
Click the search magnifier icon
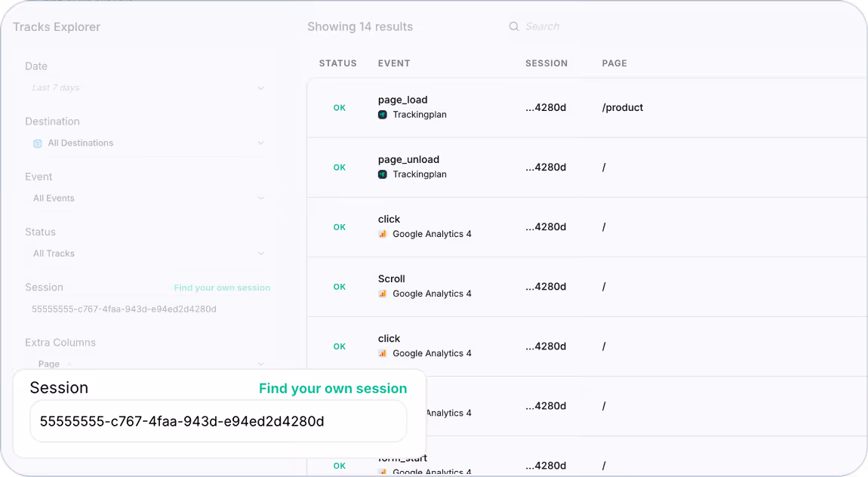click(x=514, y=26)
